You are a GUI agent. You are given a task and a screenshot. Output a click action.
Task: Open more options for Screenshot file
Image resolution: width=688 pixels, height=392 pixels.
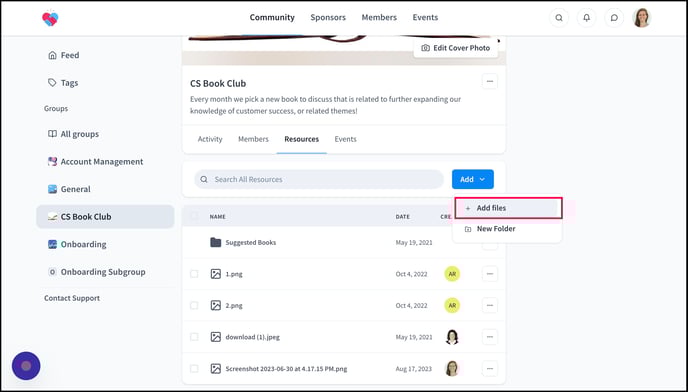490,369
